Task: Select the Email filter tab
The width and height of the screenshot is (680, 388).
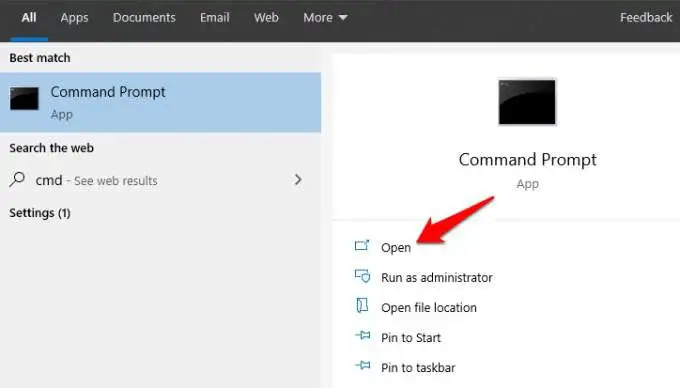Action: click(x=215, y=18)
